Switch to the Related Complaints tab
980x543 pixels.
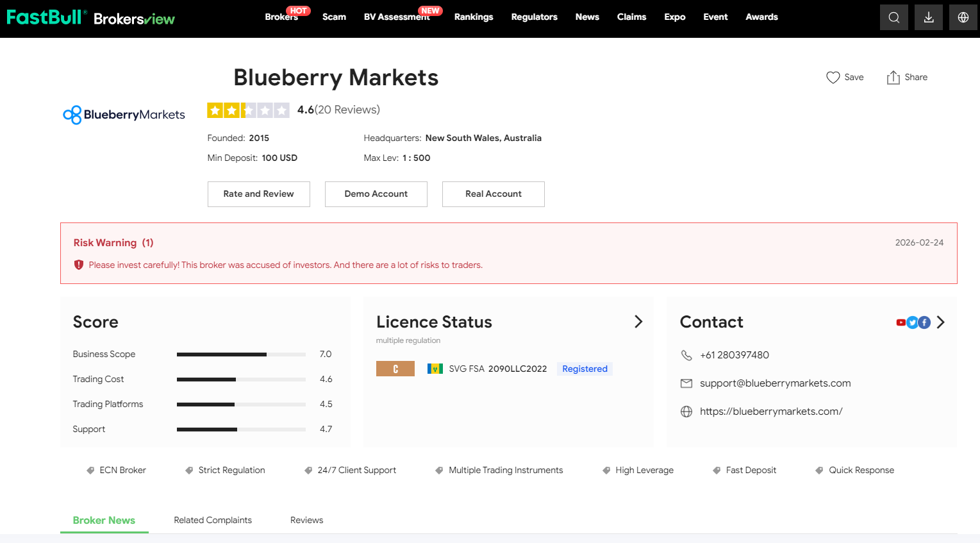click(x=213, y=520)
